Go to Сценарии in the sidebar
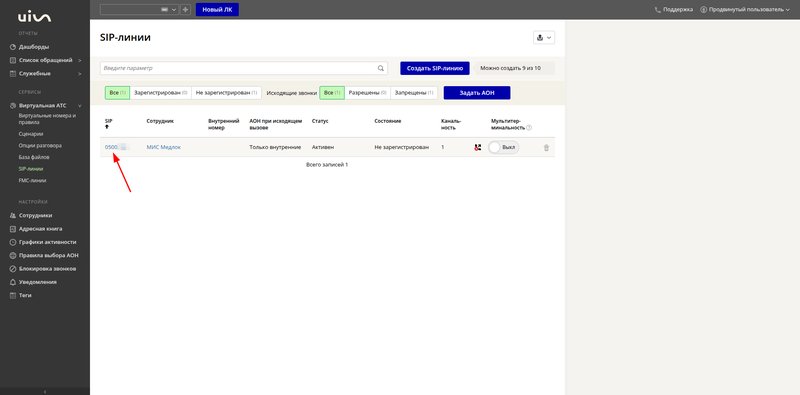 (x=31, y=134)
